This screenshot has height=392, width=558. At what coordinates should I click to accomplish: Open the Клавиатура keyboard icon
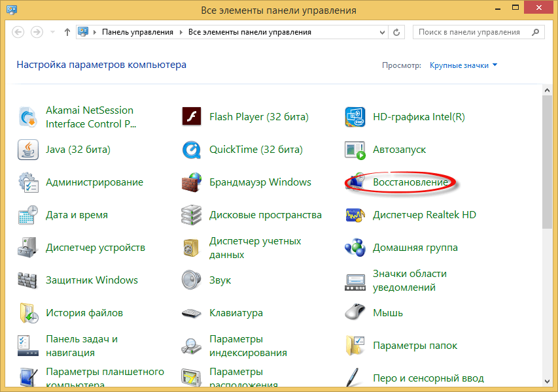tap(192, 314)
